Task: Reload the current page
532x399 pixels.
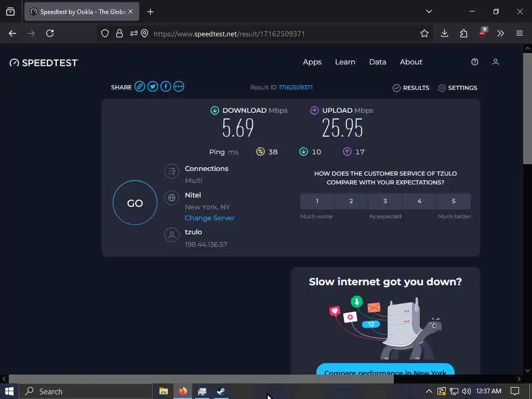Action: (x=50, y=33)
